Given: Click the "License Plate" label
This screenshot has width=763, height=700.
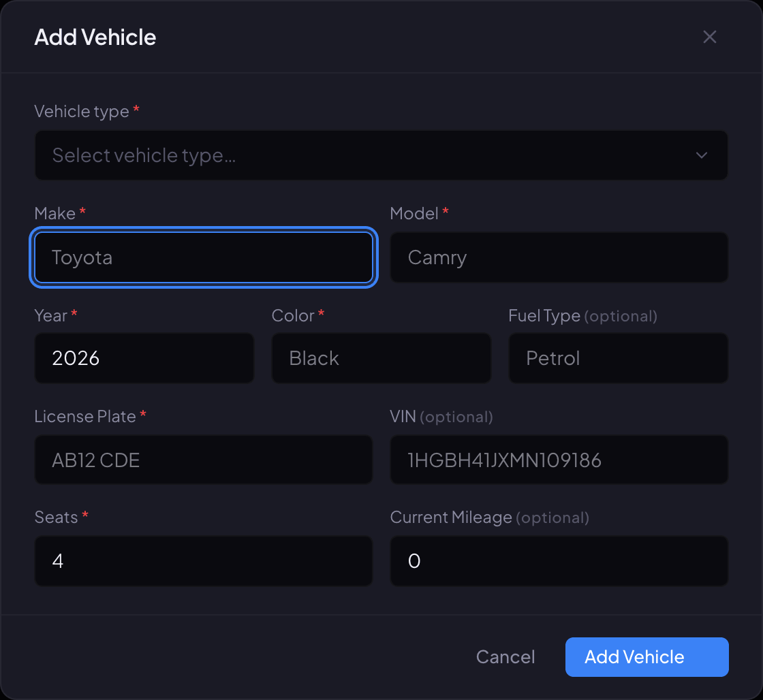Looking at the screenshot, I should 85,417.
